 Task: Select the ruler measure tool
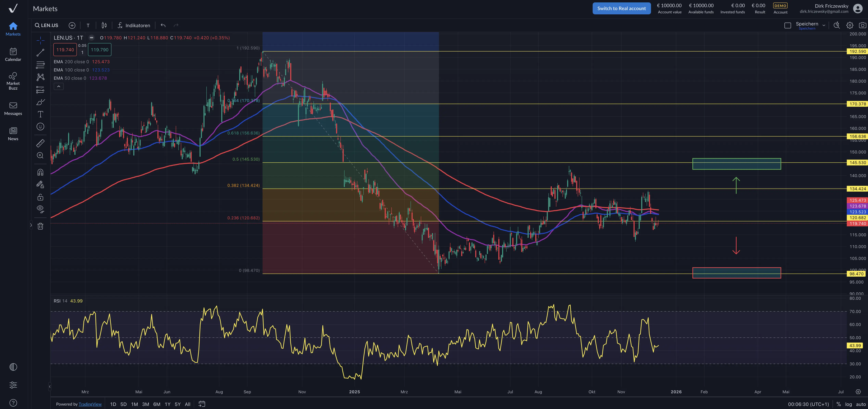40,143
